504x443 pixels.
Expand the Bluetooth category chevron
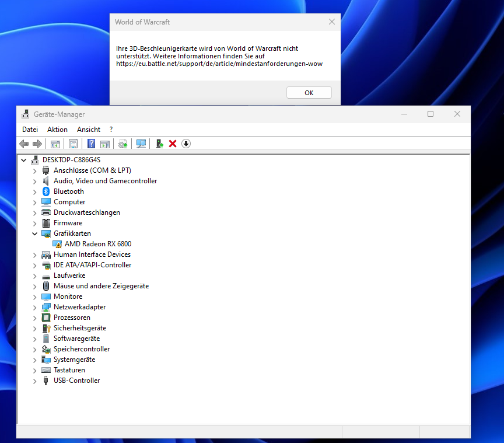tap(35, 192)
